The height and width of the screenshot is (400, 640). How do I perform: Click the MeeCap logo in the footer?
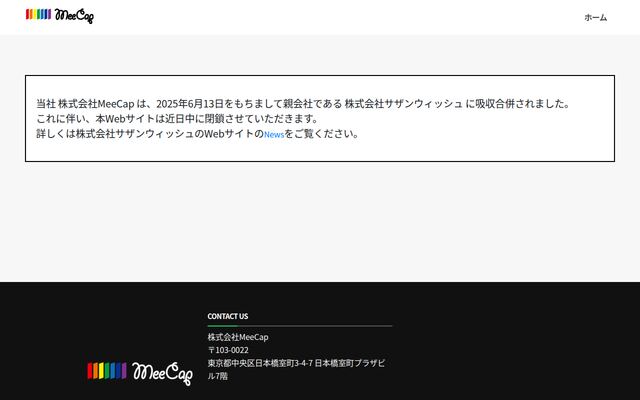click(x=140, y=373)
